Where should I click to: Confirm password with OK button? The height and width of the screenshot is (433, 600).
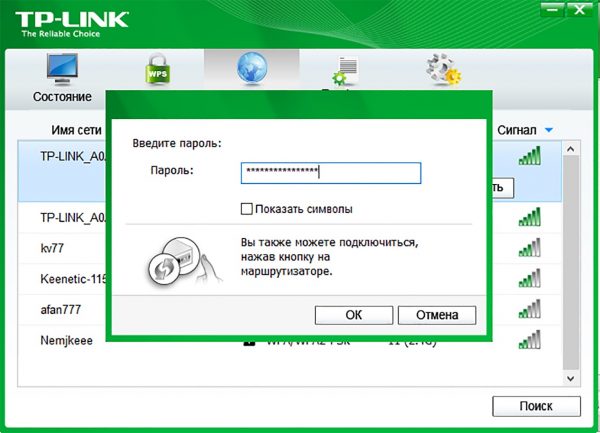[354, 315]
